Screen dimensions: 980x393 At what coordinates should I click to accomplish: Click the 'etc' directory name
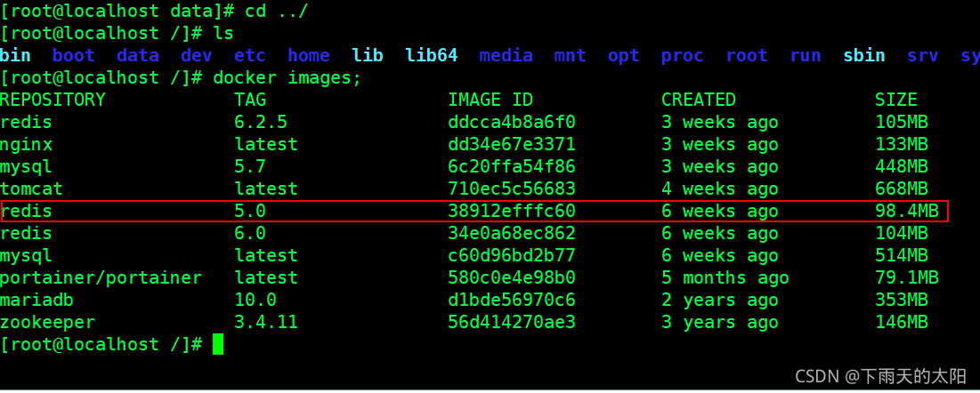pos(249,56)
